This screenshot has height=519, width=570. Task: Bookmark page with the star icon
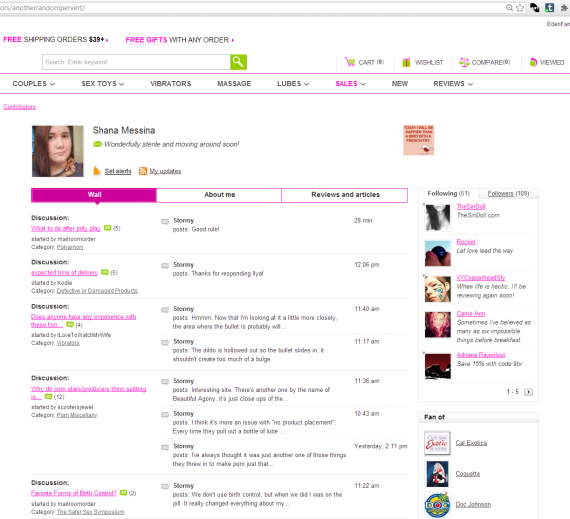[520, 8]
